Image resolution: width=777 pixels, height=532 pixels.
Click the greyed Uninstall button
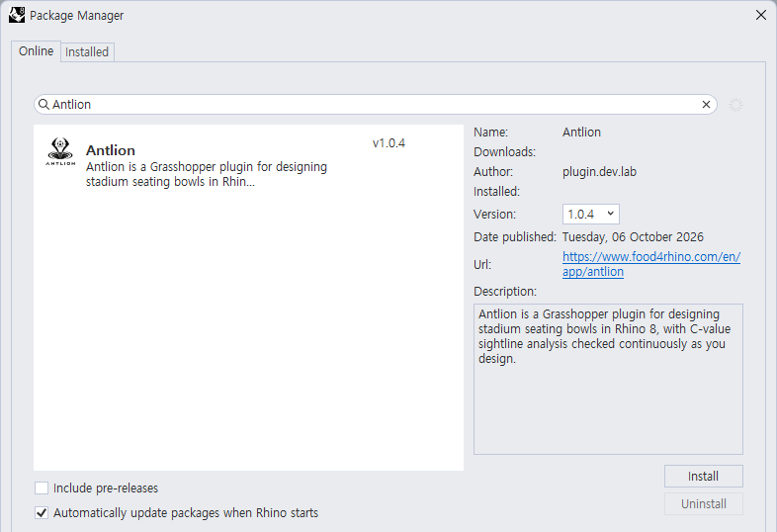click(x=703, y=503)
